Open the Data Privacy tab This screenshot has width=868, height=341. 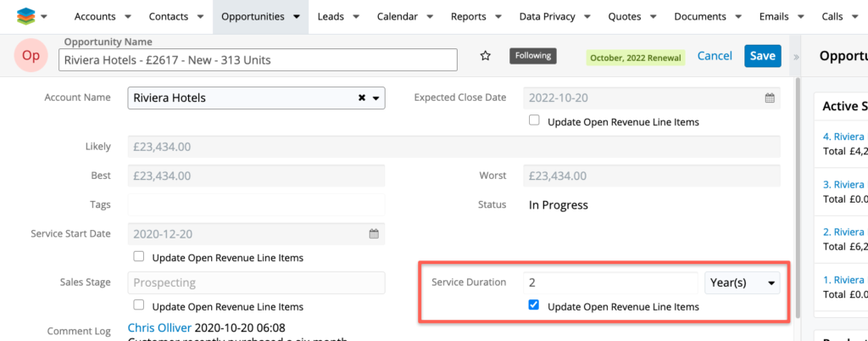[547, 17]
